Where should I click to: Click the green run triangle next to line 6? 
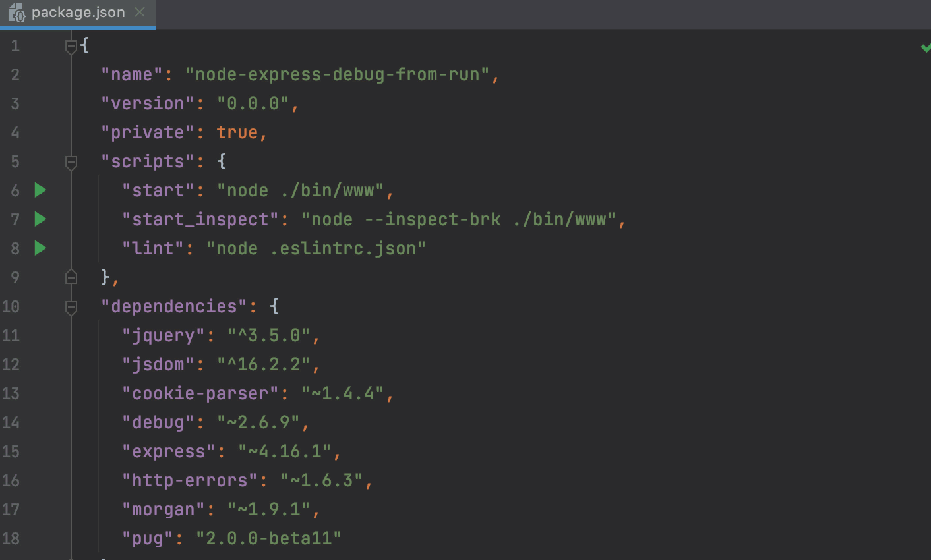tap(40, 190)
